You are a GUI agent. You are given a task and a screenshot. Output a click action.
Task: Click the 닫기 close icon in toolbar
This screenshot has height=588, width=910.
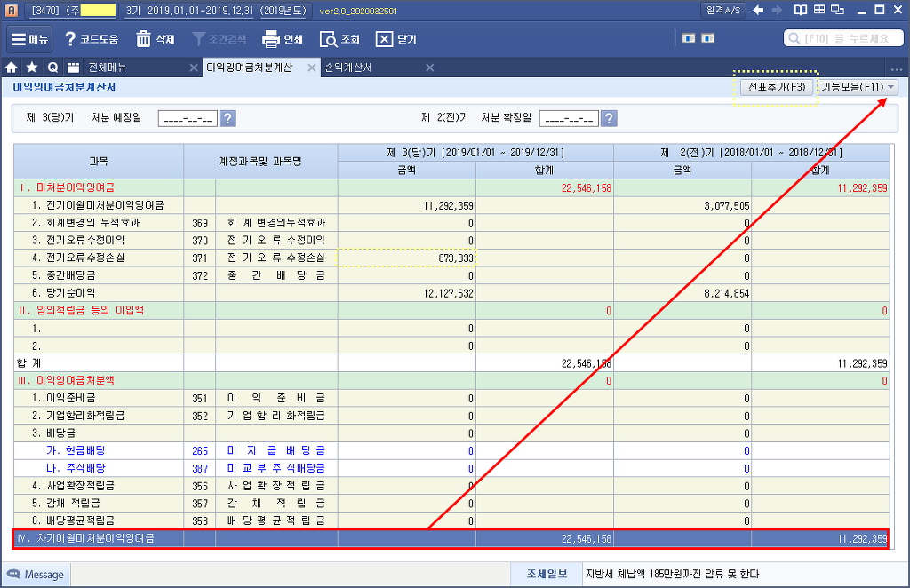click(384, 39)
